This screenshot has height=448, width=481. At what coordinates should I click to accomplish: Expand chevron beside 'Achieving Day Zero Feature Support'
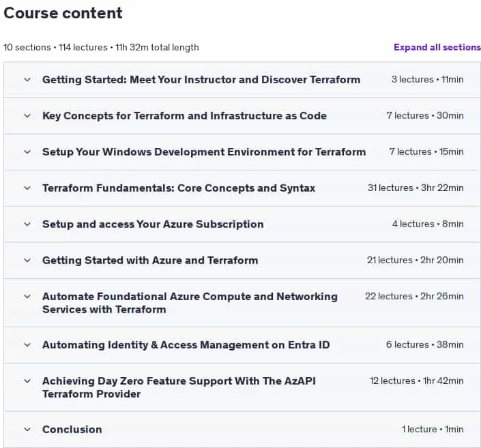27,381
